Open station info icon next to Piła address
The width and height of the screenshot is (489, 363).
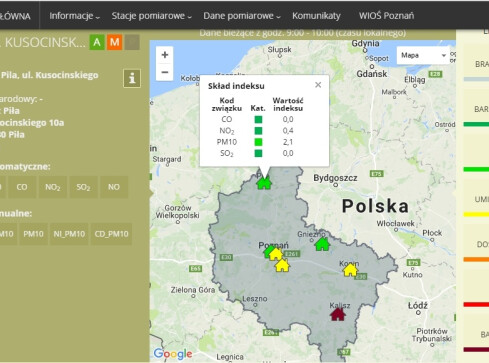point(132,78)
